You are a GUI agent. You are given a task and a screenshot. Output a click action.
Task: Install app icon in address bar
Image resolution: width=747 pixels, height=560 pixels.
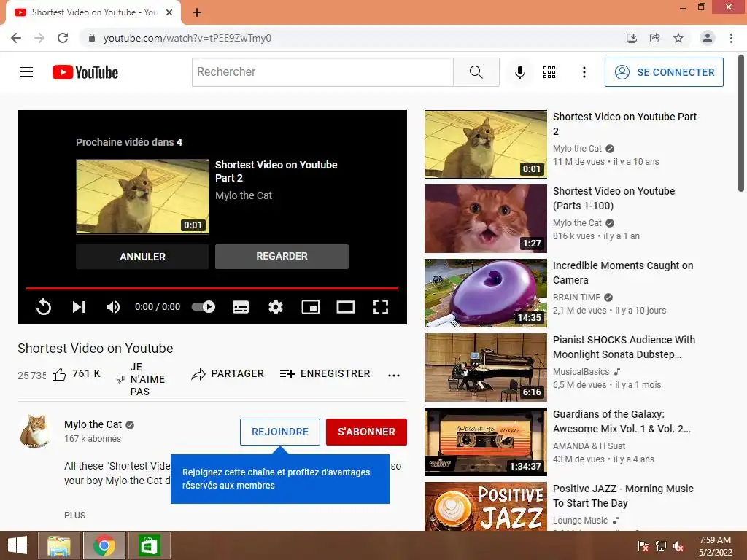tap(631, 38)
